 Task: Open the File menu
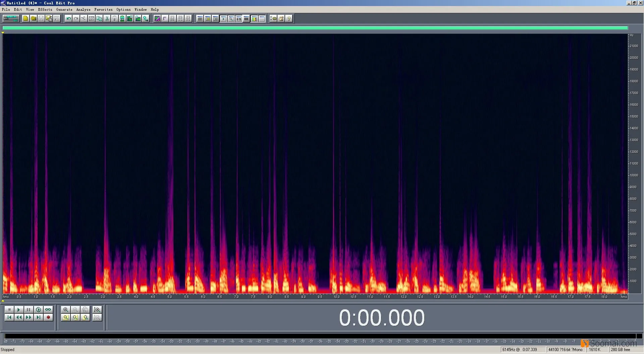point(6,9)
